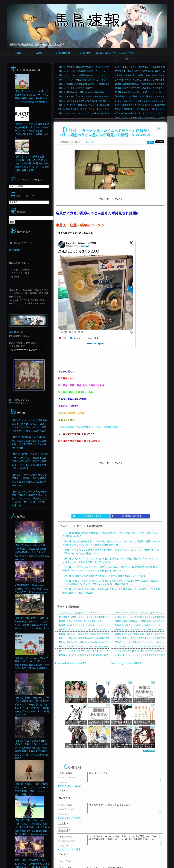Screen dimensions: 174x868
Task: Open the 1:56 PM · Oct 12, 2024 tweet timestamp
Action: pyautogui.click(x=71, y=332)
